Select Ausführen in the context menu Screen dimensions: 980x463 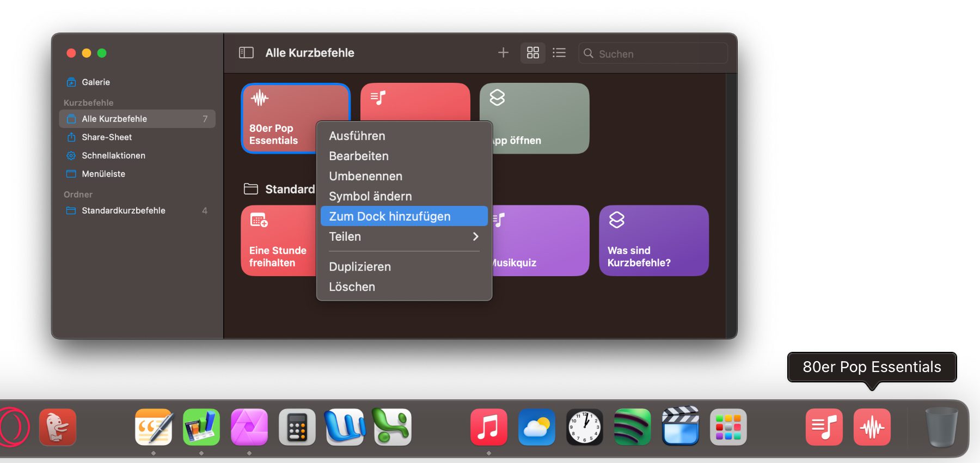tap(357, 136)
